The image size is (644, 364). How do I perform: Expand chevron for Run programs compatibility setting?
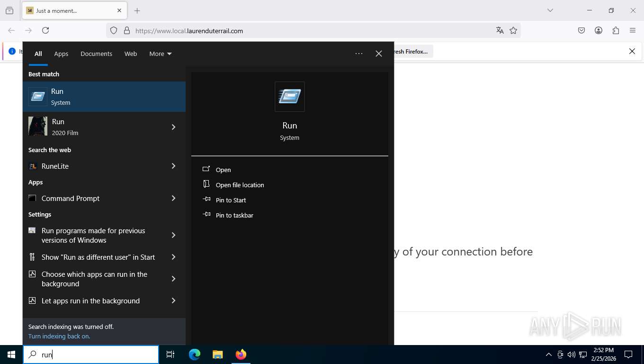coord(173,235)
